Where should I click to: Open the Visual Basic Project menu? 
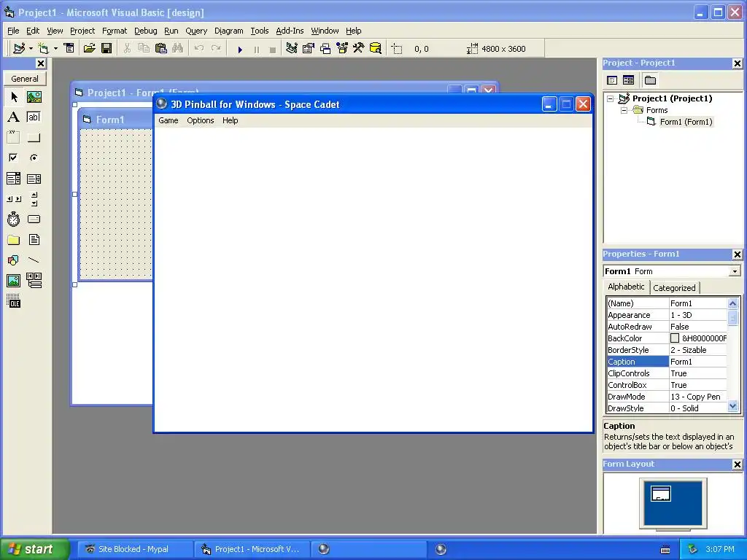(x=82, y=31)
